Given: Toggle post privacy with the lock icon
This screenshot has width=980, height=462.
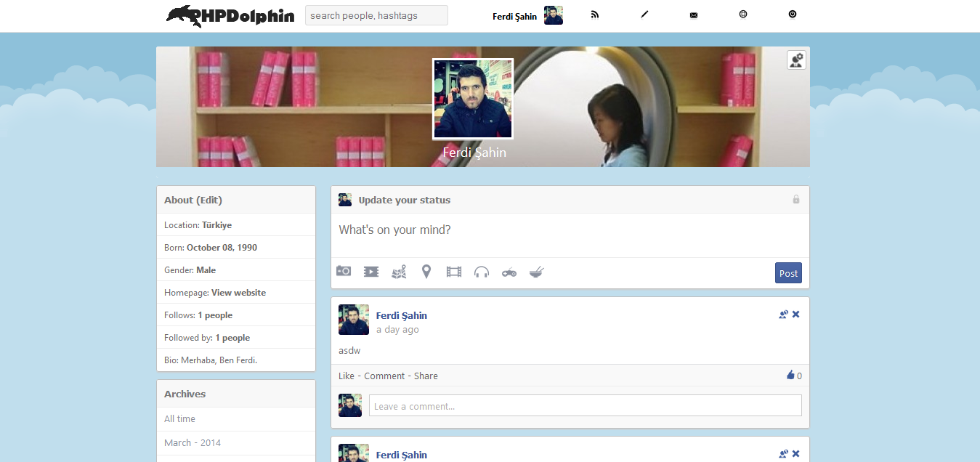Looking at the screenshot, I should (795, 199).
